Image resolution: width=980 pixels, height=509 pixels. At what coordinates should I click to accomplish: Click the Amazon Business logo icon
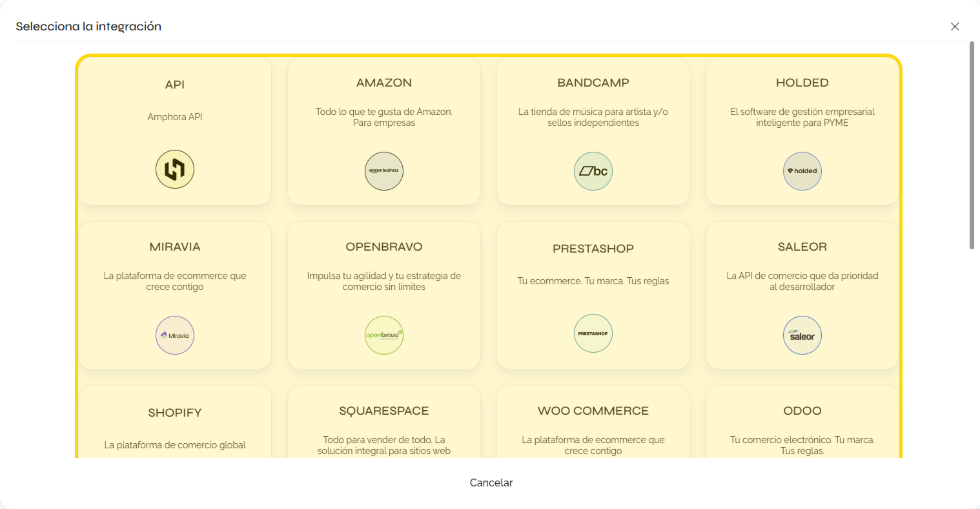coord(384,171)
